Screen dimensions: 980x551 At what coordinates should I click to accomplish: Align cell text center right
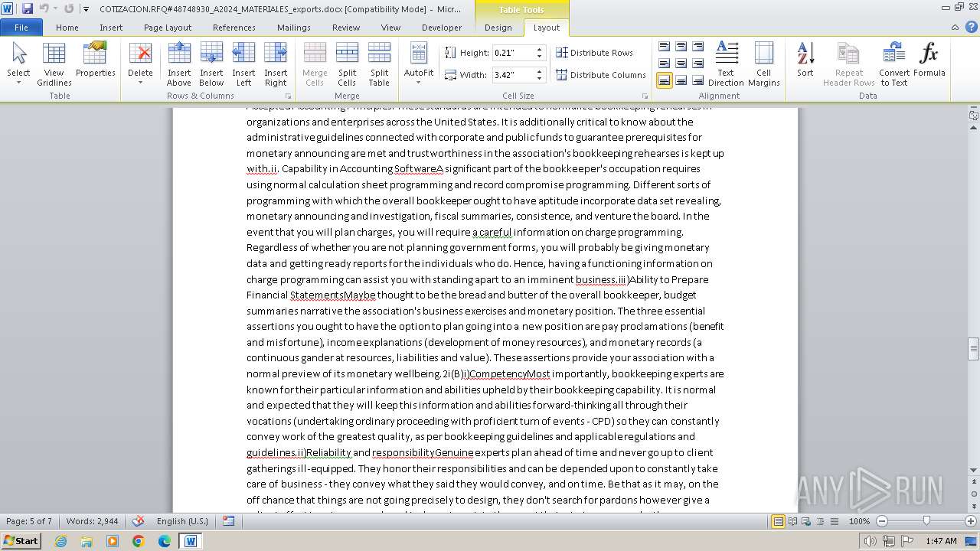[697, 64]
